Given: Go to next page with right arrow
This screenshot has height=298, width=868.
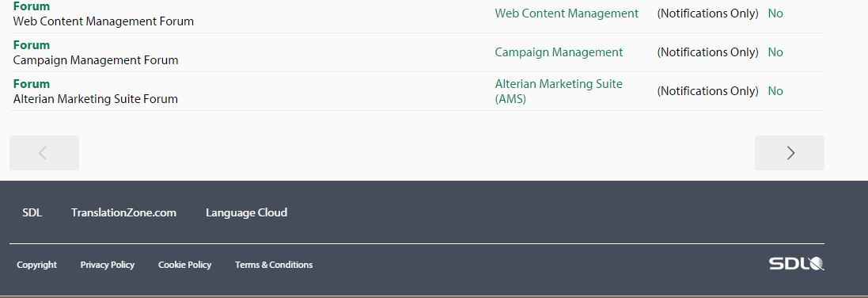Looking at the screenshot, I should click(x=790, y=153).
